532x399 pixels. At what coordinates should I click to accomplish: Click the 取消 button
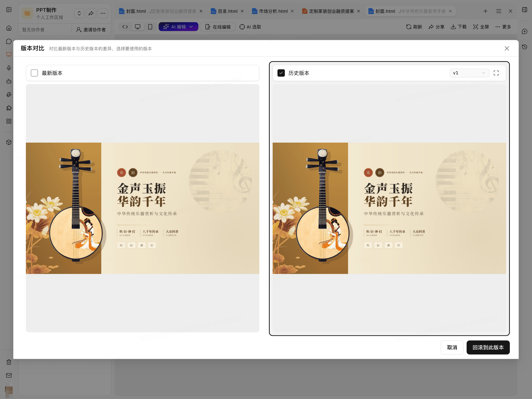click(x=452, y=347)
